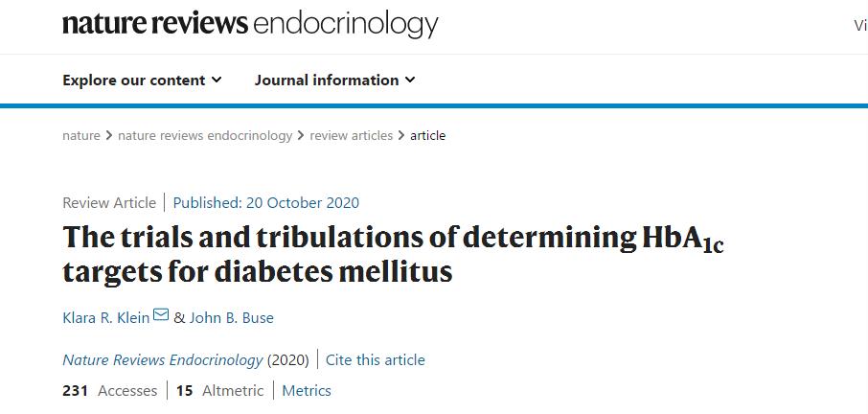
Task: Go to the nature breadcrumb link
Action: (x=81, y=135)
